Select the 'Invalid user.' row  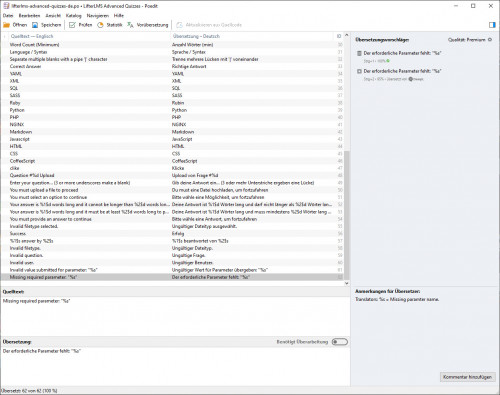172,263
